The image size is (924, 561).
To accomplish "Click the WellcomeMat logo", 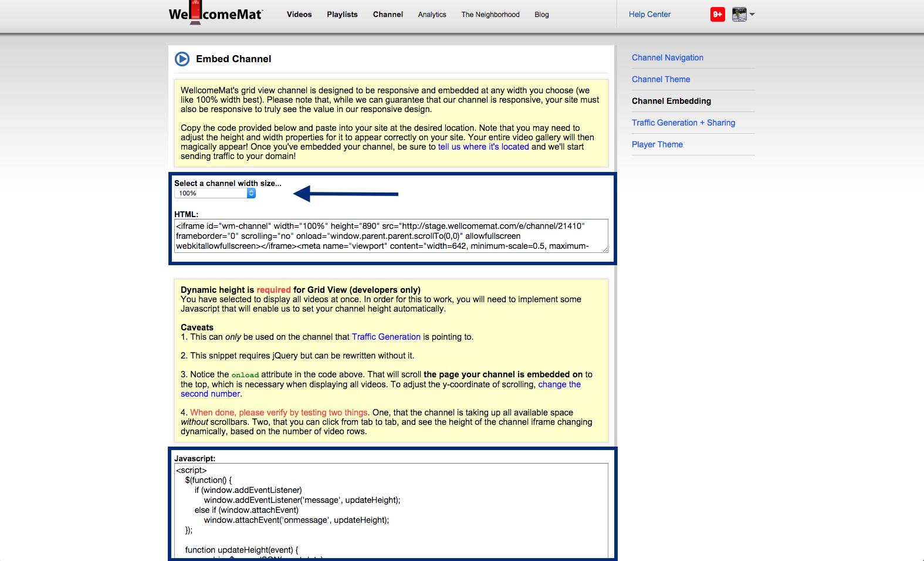I will point(215,14).
